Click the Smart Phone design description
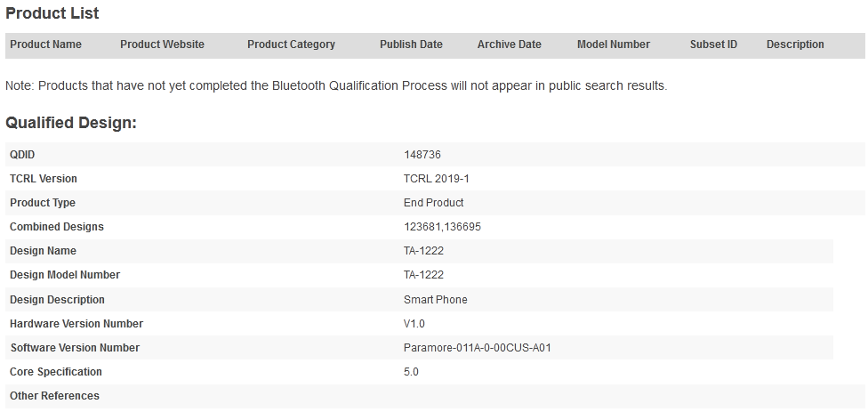 pos(435,300)
